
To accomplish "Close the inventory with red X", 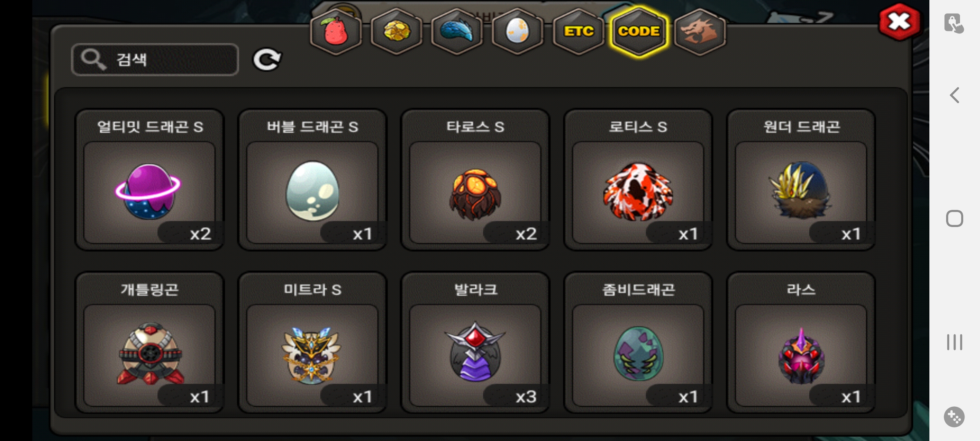I will (900, 22).
